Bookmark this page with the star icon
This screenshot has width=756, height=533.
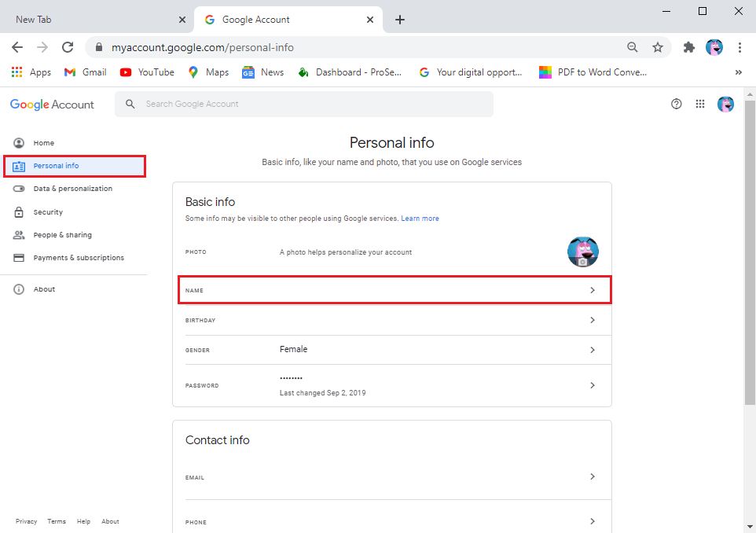tap(658, 47)
